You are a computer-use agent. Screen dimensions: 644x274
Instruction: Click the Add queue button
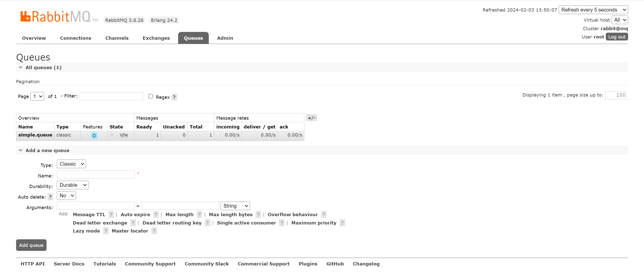point(31,245)
